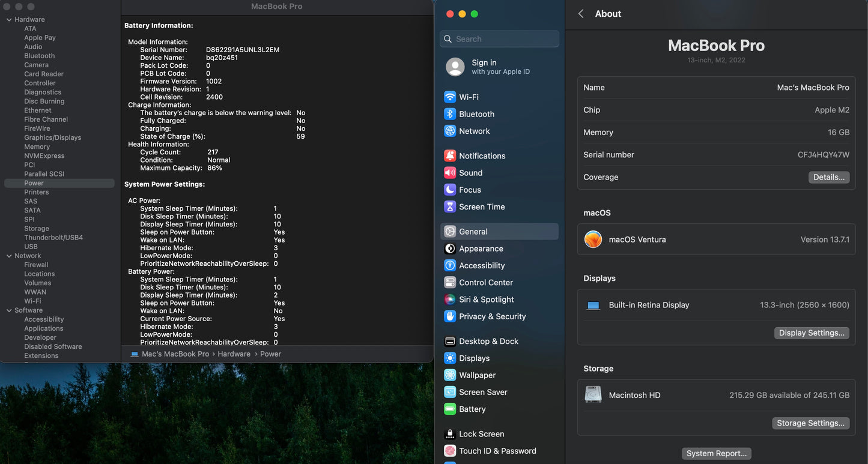The image size is (868, 464).
Task: Select Accessibility under Software in System Information
Action: tap(44, 319)
